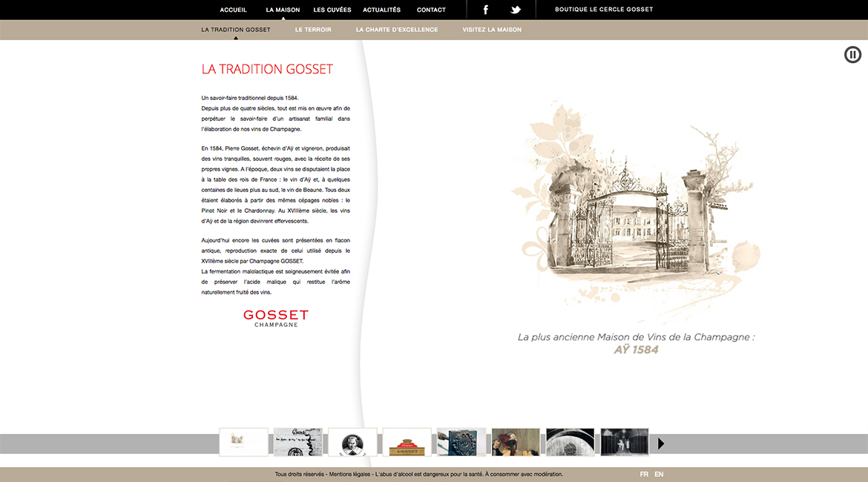
Task: Click the gate illustration in the slideshow
Action: point(636,211)
